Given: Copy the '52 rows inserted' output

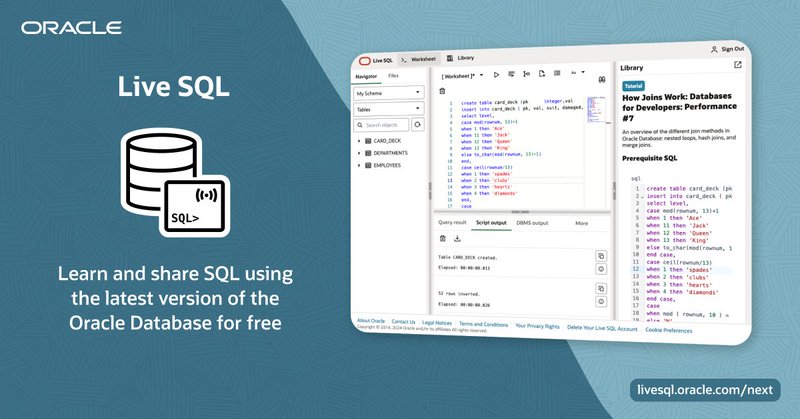Looking at the screenshot, I should click(601, 288).
